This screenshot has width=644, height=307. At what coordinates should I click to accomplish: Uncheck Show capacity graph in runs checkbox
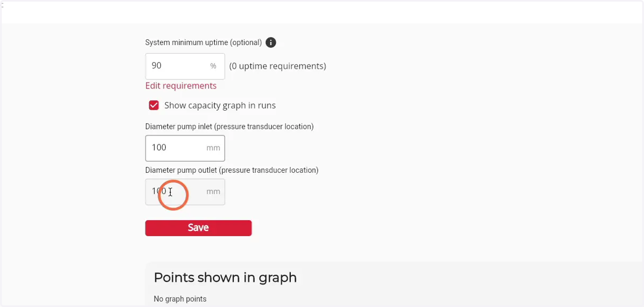(154, 105)
